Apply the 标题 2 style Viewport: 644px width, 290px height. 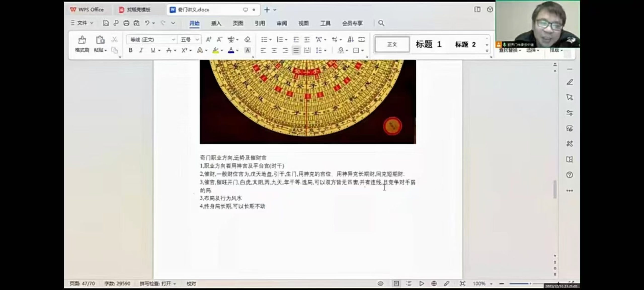click(x=465, y=44)
